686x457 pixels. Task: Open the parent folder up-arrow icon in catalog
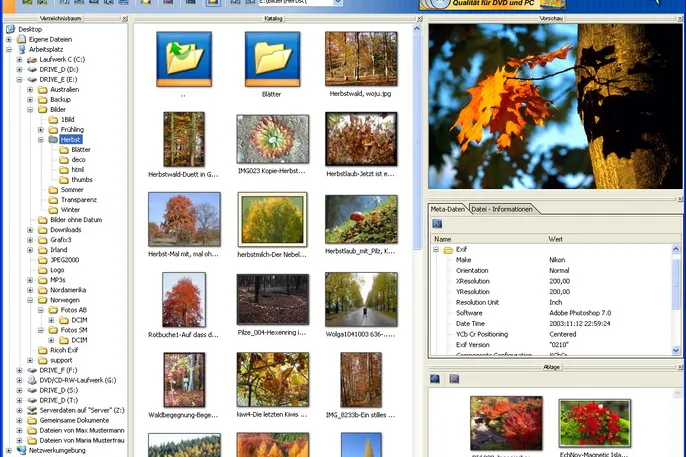184,59
